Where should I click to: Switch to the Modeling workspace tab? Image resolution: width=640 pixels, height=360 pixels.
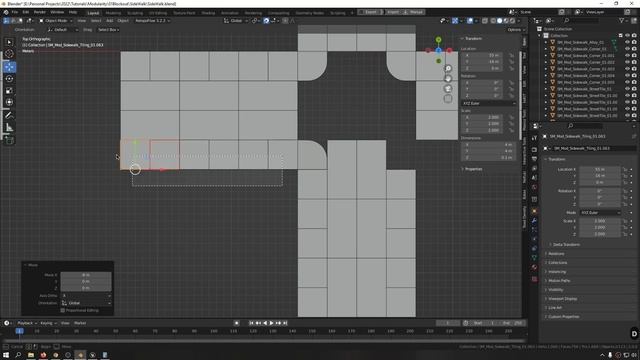tap(113, 13)
